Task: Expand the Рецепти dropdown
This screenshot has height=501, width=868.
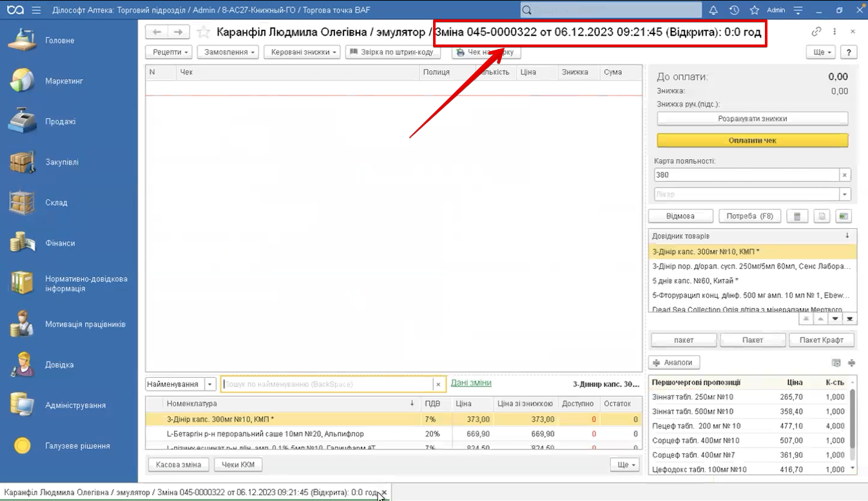Action: coord(168,52)
